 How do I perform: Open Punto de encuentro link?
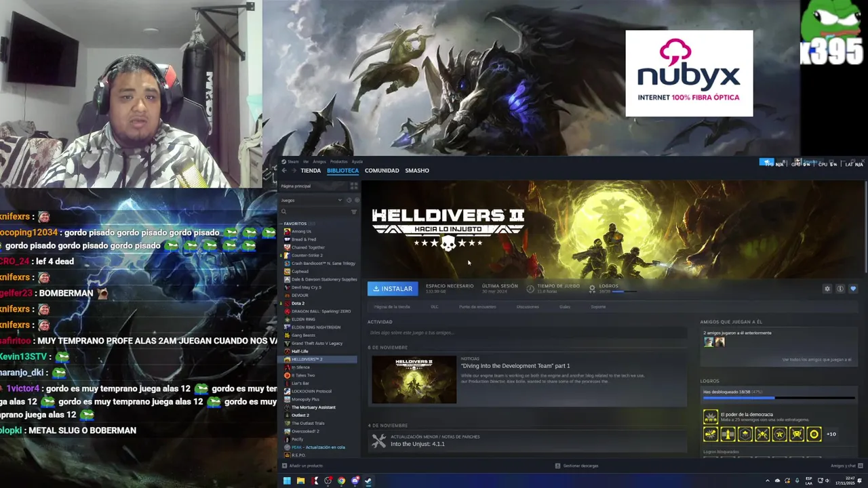click(x=477, y=307)
